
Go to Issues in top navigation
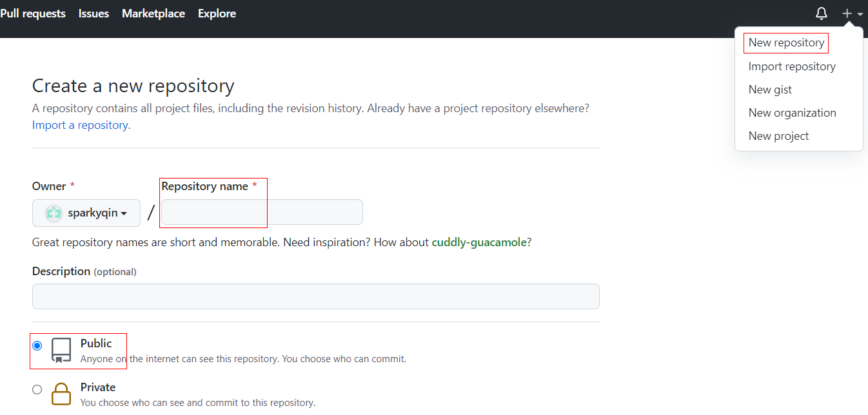[x=94, y=14]
